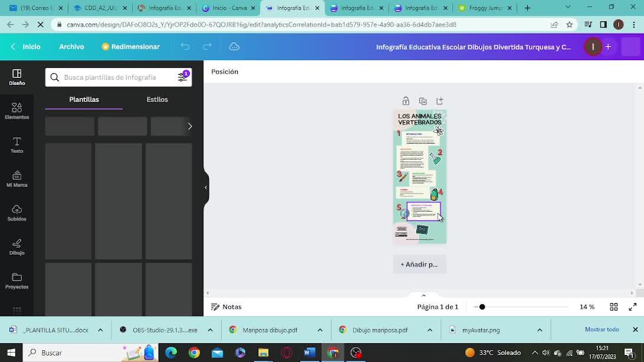Open Mi Marca brand panel

[x=17, y=179]
